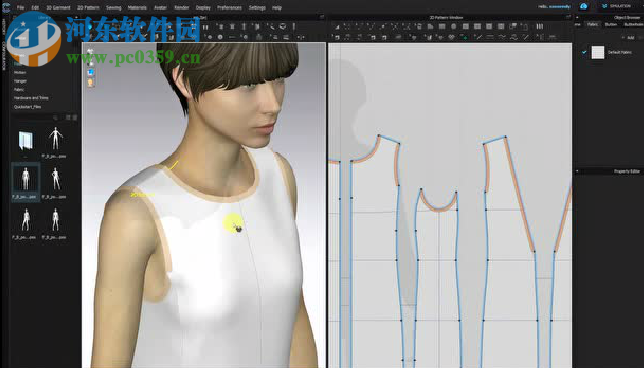This screenshot has width=644, height=368.
Task: Select the Fabric folder in Library
Action: click(x=19, y=90)
